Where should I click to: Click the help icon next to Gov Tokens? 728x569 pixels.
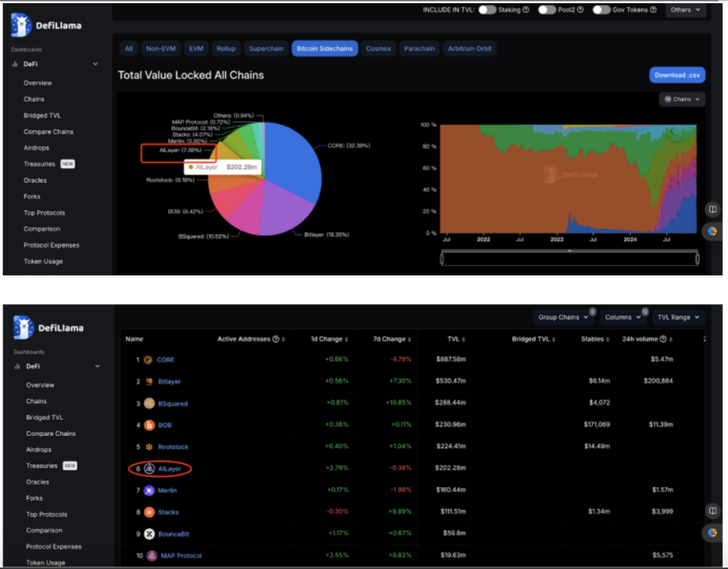[653, 10]
